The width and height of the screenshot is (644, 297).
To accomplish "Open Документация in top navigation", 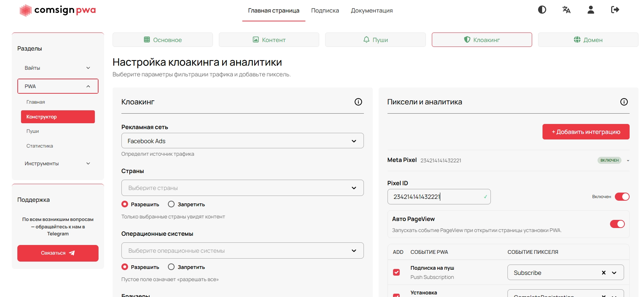I will [x=372, y=11].
